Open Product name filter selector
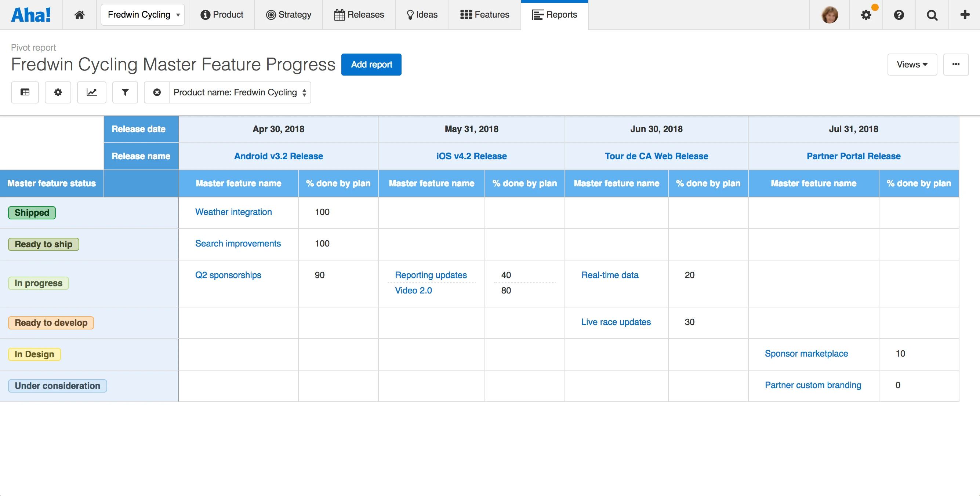 240,92
